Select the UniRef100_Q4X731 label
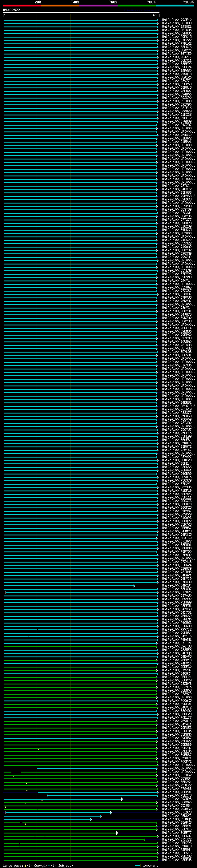The width and height of the screenshot is (197, 868). [176, 612]
